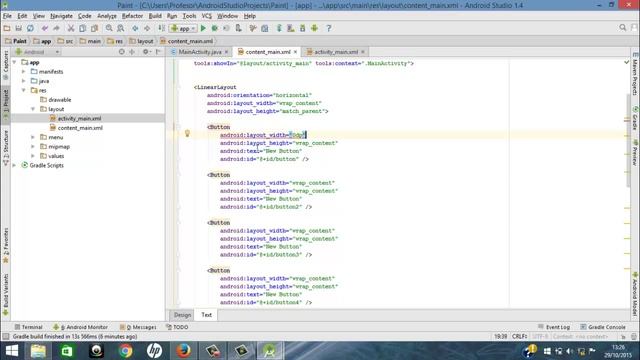Click the Android Device Monitor icon
The width and height of the screenshot is (640, 360).
[x=314, y=28]
